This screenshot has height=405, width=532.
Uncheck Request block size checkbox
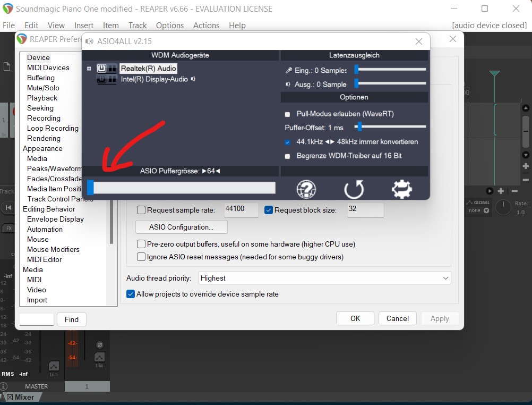pos(268,210)
